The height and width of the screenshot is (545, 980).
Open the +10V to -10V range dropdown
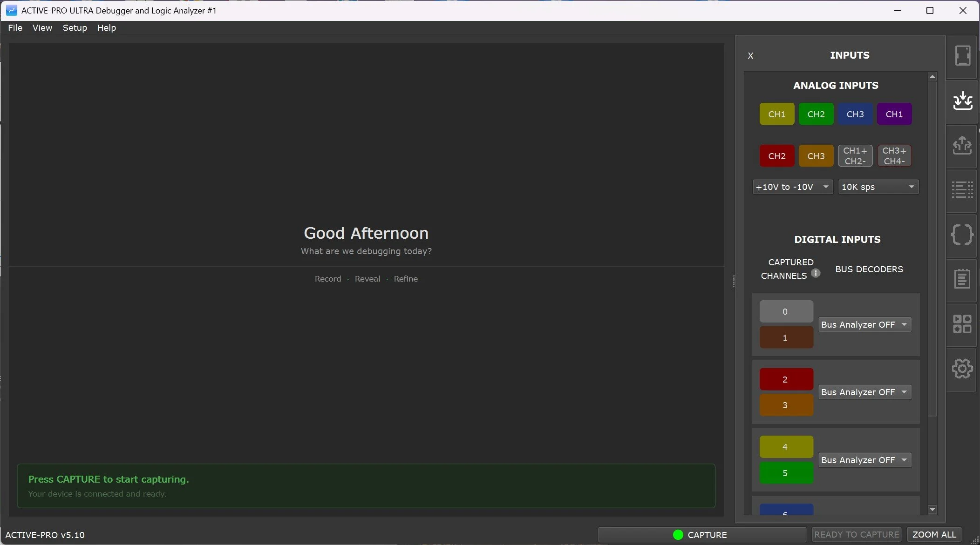click(x=792, y=187)
